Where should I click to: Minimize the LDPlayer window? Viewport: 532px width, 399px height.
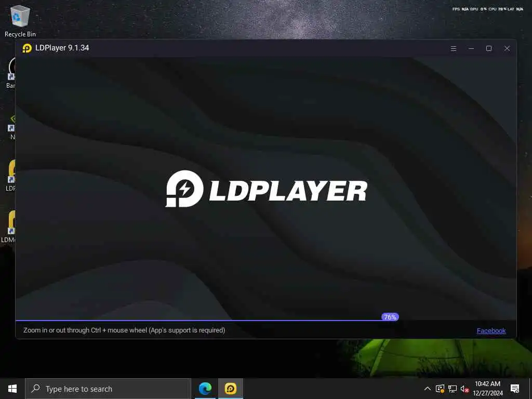(x=471, y=48)
